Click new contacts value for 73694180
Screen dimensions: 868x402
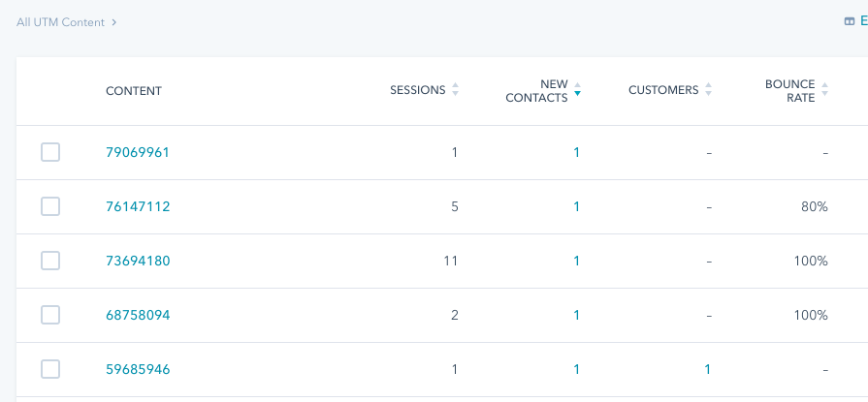pos(576,261)
